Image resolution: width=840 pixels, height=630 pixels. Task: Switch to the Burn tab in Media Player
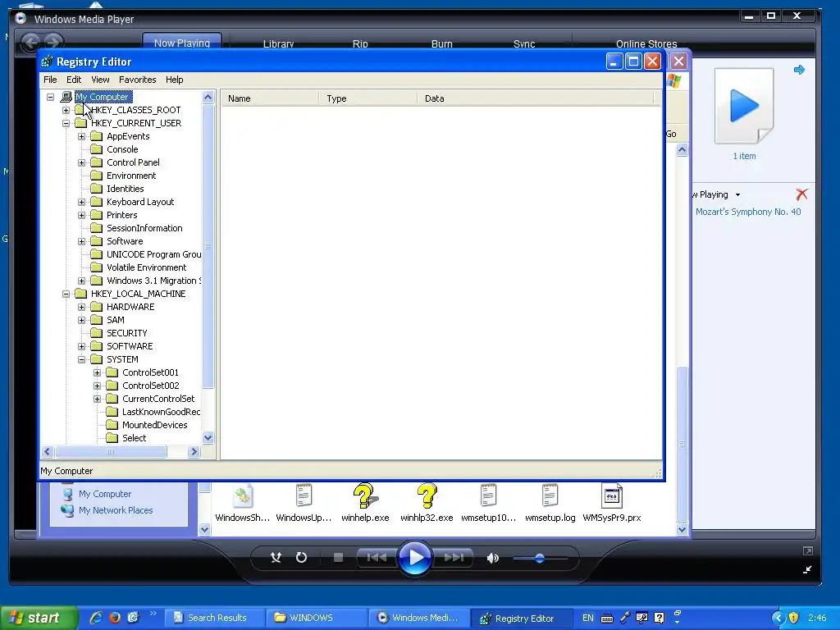pos(442,44)
